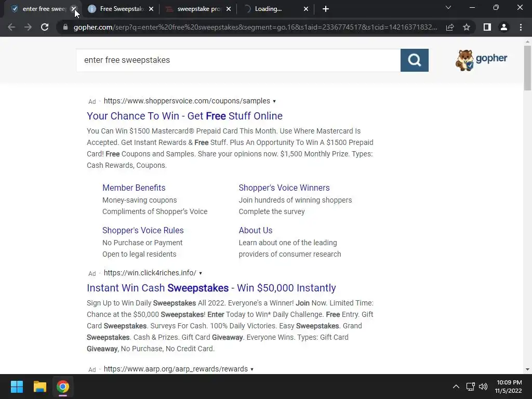532x399 pixels.
Task: Go forward using the arrow button
Action: pyautogui.click(x=28, y=27)
